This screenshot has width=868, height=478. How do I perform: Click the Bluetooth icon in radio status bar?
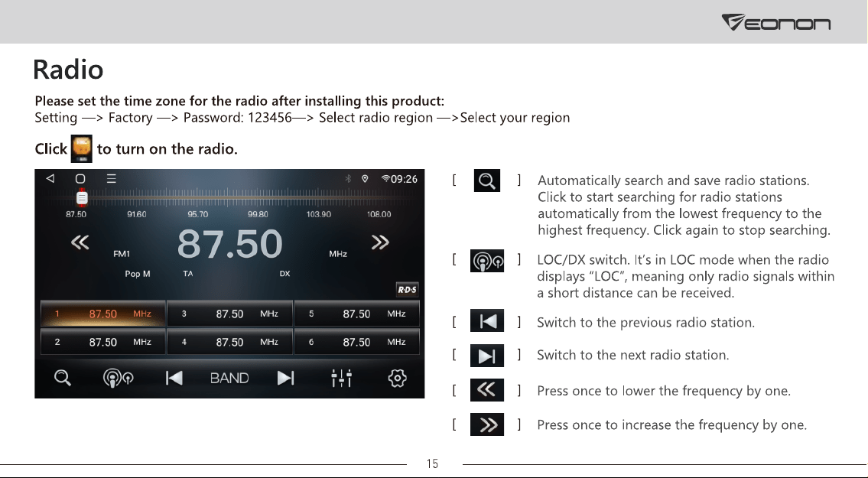(348, 178)
